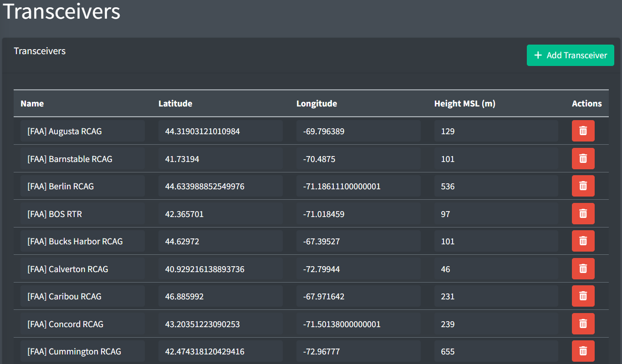Edit Concord RCAG height value 239

pyautogui.click(x=496, y=324)
